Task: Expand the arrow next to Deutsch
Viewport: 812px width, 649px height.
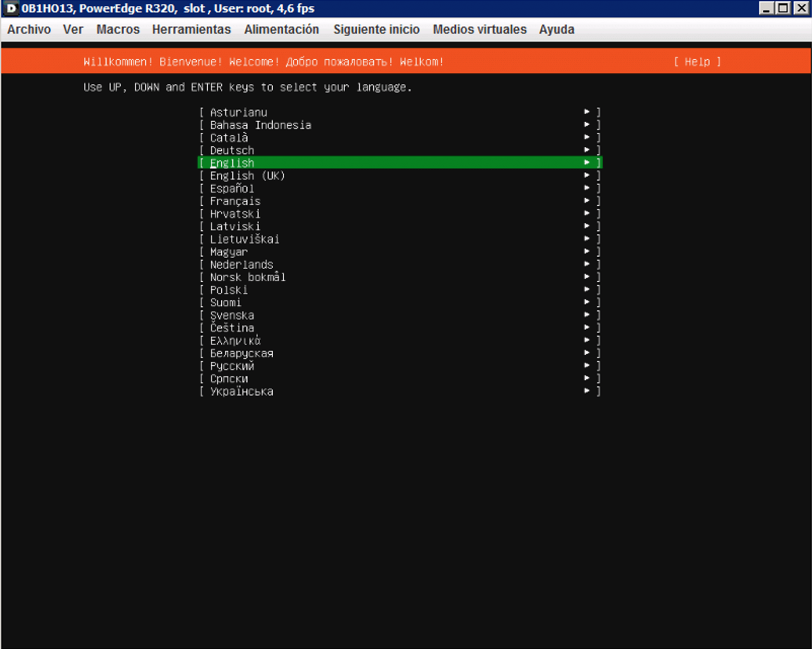Action: (x=587, y=150)
